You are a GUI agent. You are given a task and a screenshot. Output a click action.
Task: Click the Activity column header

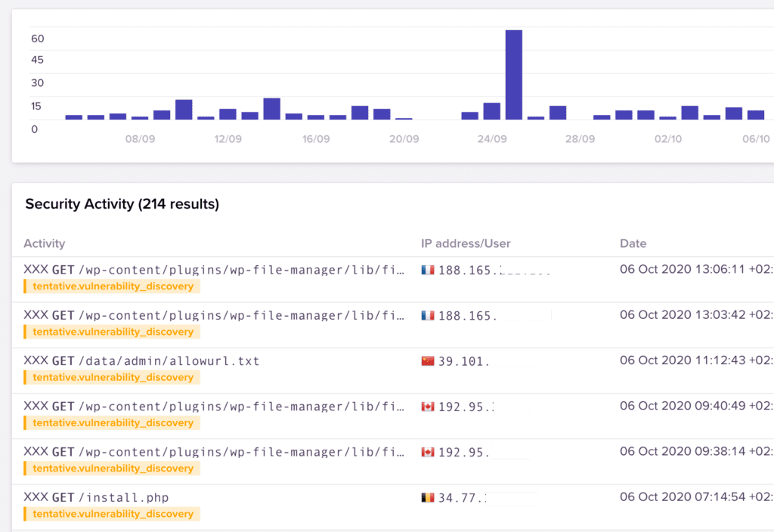[45, 243]
